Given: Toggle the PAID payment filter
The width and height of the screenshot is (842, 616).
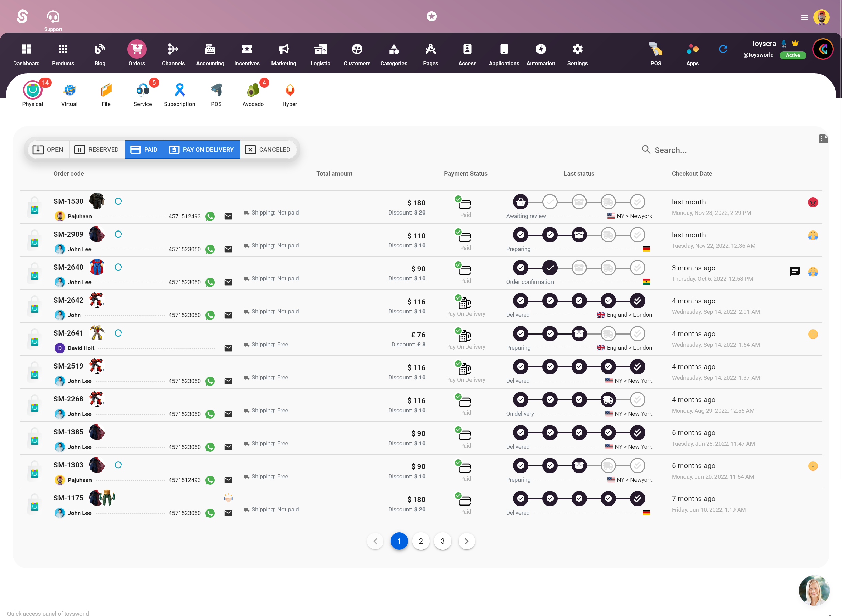Looking at the screenshot, I should point(144,149).
